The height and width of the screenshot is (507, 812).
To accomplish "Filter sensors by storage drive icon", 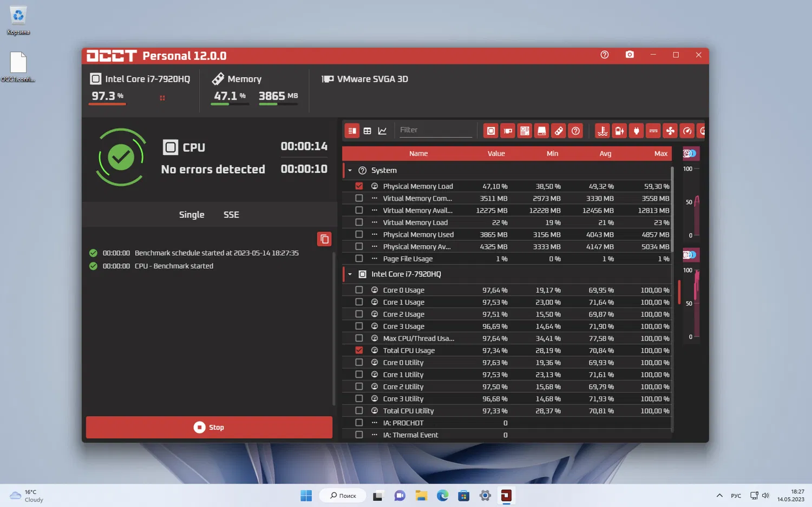I will 541,130.
